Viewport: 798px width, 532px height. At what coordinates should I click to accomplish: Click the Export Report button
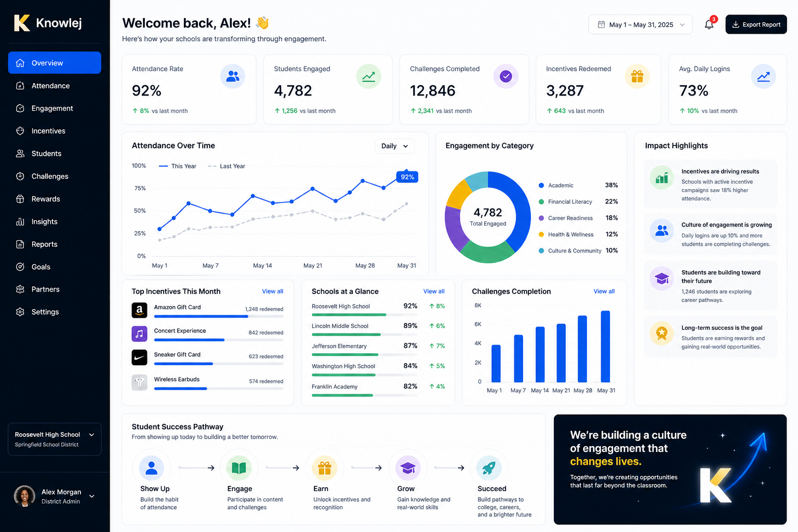756,24
